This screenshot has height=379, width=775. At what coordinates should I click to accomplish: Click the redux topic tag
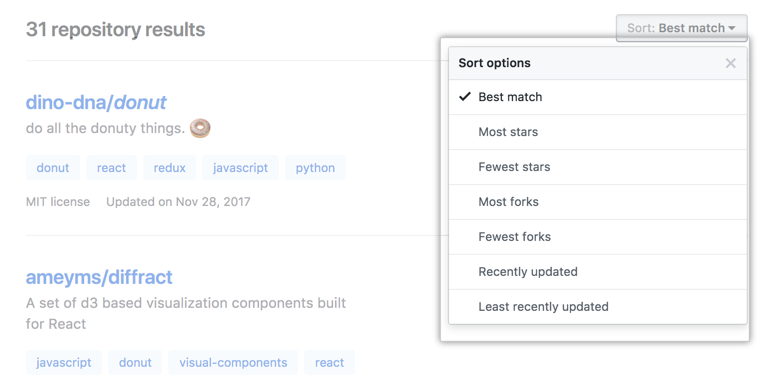170,168
